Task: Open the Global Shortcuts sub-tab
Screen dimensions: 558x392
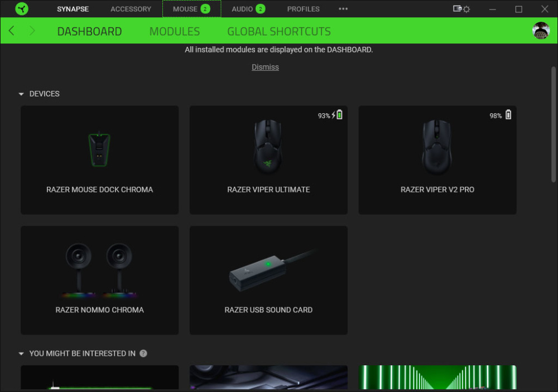Action: tap(278, 31)
